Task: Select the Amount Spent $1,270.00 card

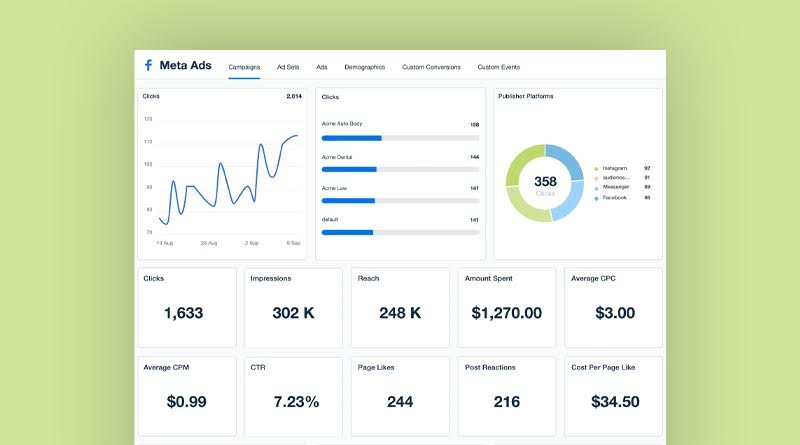Action: (x=507, y=307)
